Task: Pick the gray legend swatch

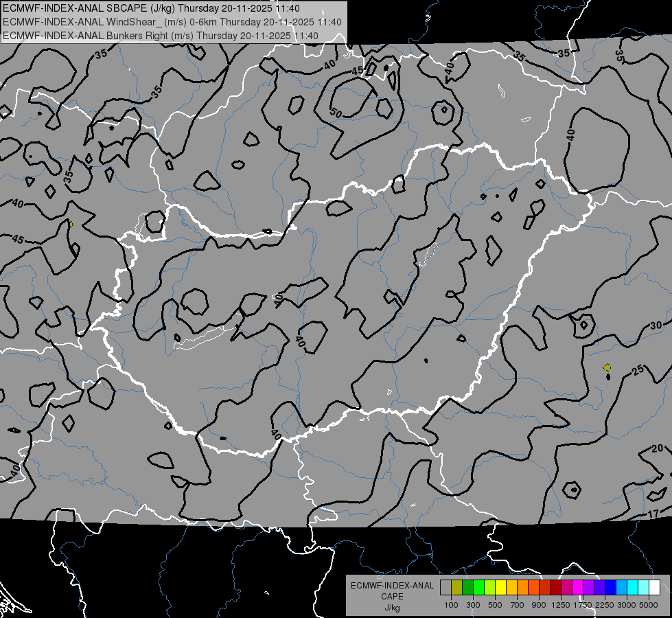Action: coord(445,588)
